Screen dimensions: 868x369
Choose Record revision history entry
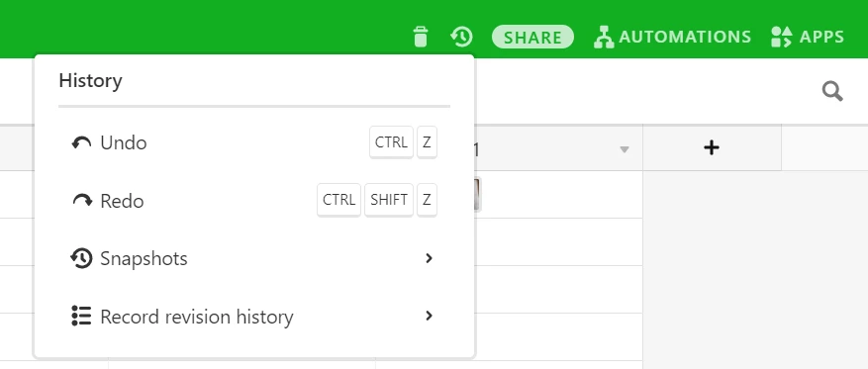click(254, 316)
